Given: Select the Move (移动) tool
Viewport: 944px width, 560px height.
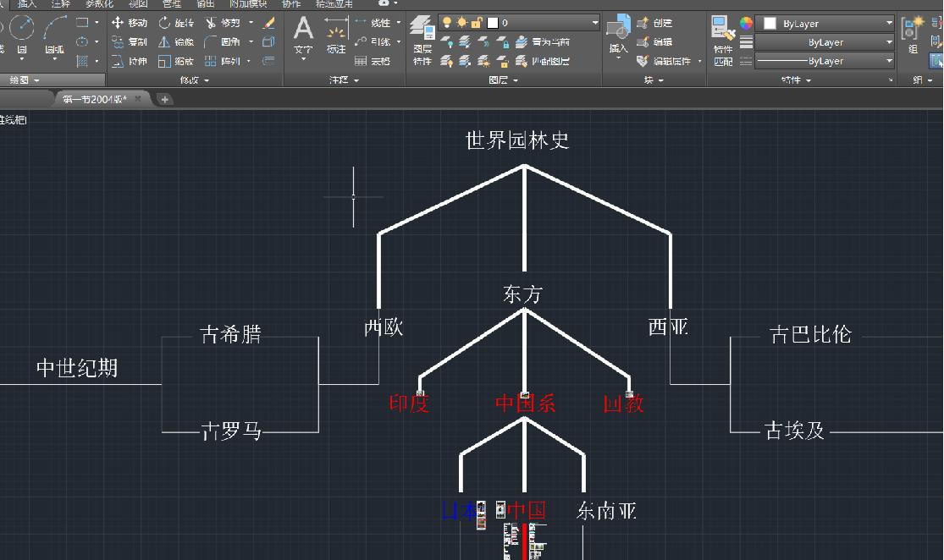Looking at the screenshot, I should tap(130, 23).
